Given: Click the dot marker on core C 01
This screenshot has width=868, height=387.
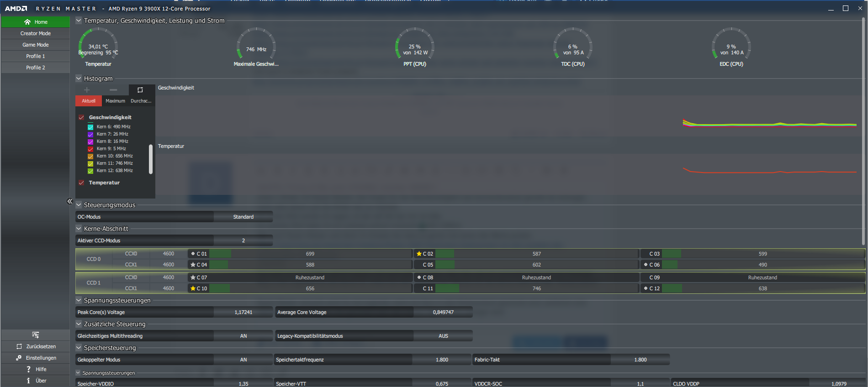Looking at the screenshot, I should [193, 254].
